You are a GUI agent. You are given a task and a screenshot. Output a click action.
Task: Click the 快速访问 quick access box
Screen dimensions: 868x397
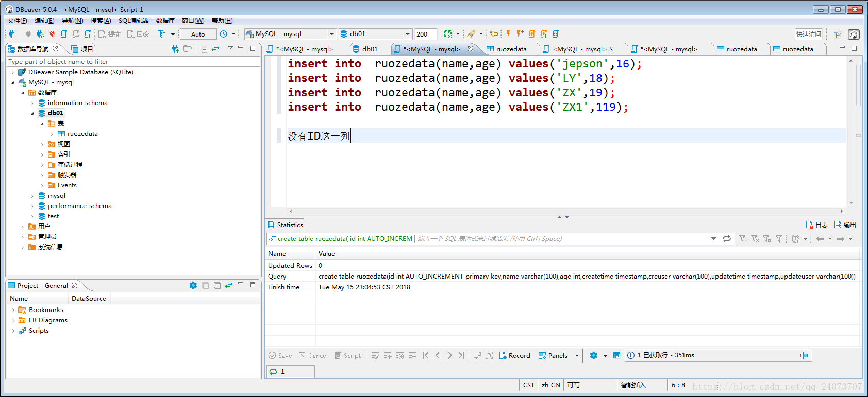808,34
